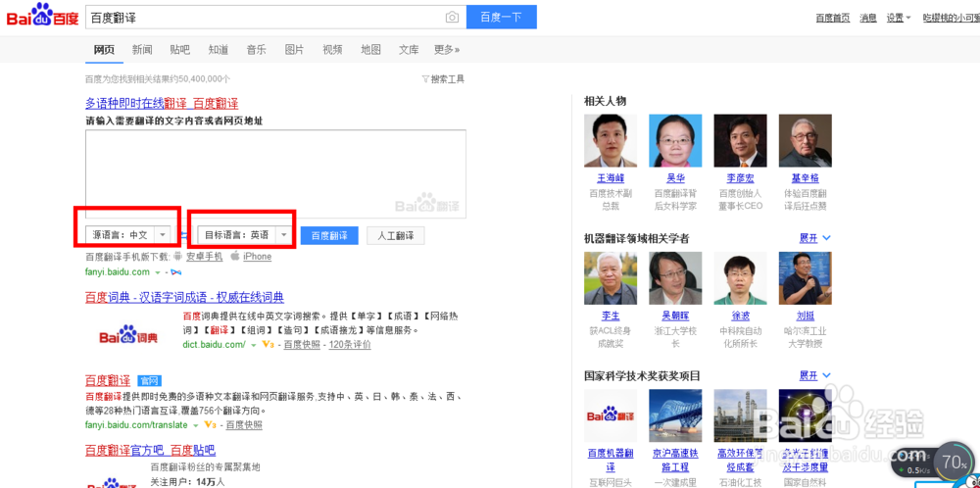Expand 机器翻译领域相关学者 with 展开
This screenshot has width=980, height=488.
click(815, 238)
